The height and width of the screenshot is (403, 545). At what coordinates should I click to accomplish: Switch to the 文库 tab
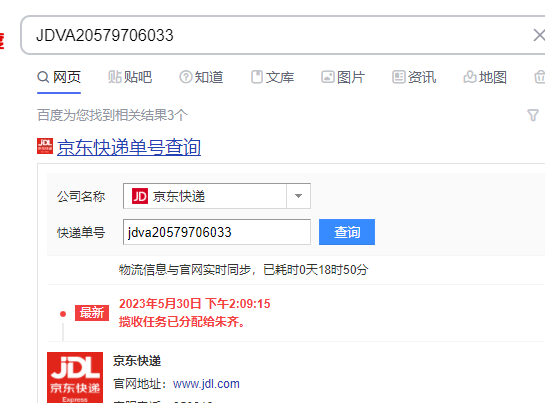coord(272,77)
